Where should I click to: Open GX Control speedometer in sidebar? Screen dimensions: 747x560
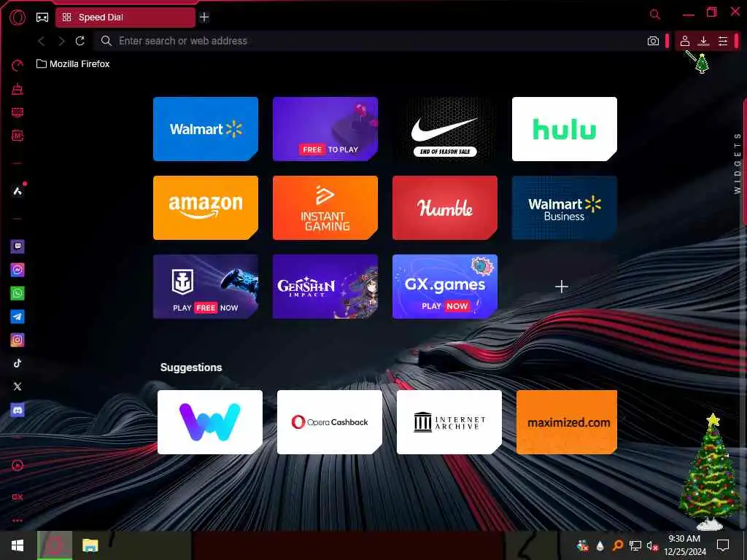[18, 65]
